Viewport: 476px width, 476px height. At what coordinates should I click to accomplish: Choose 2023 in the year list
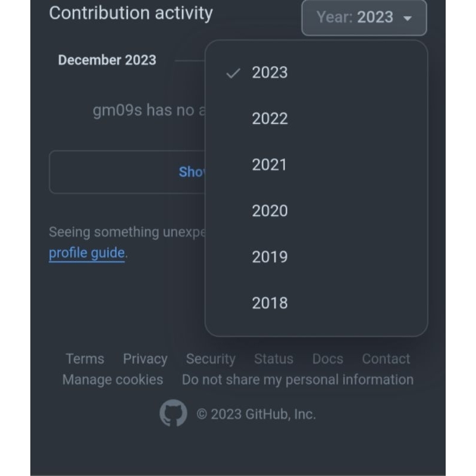tap(271, 73)
